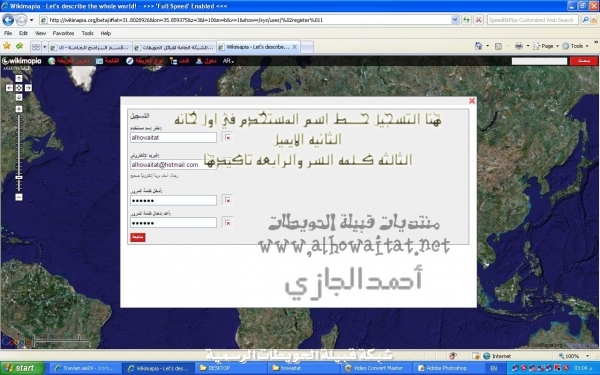The image size is (600, 375).
Task: Click the Start button on taskbar
Action: coord(23,368)
